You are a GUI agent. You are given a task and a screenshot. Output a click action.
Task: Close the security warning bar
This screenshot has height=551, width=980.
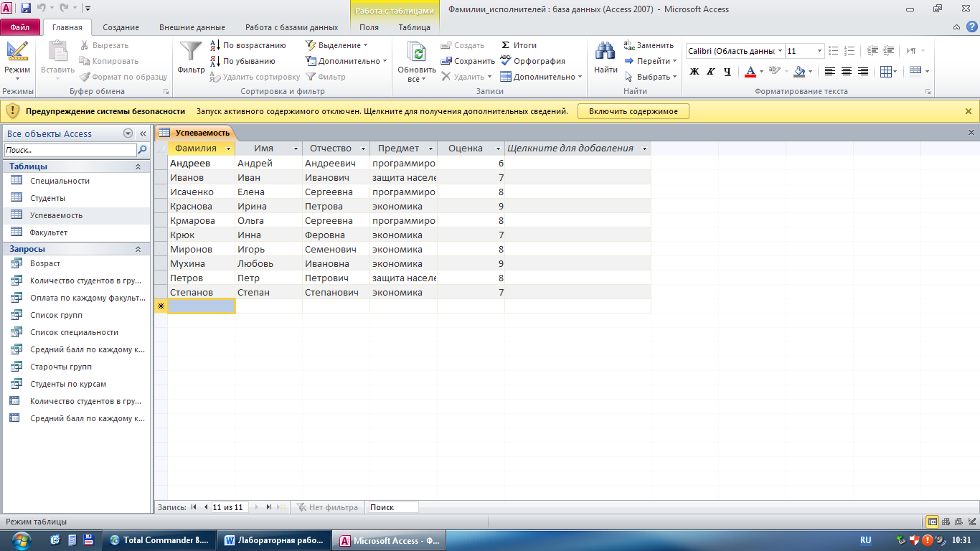pos(969,111)
